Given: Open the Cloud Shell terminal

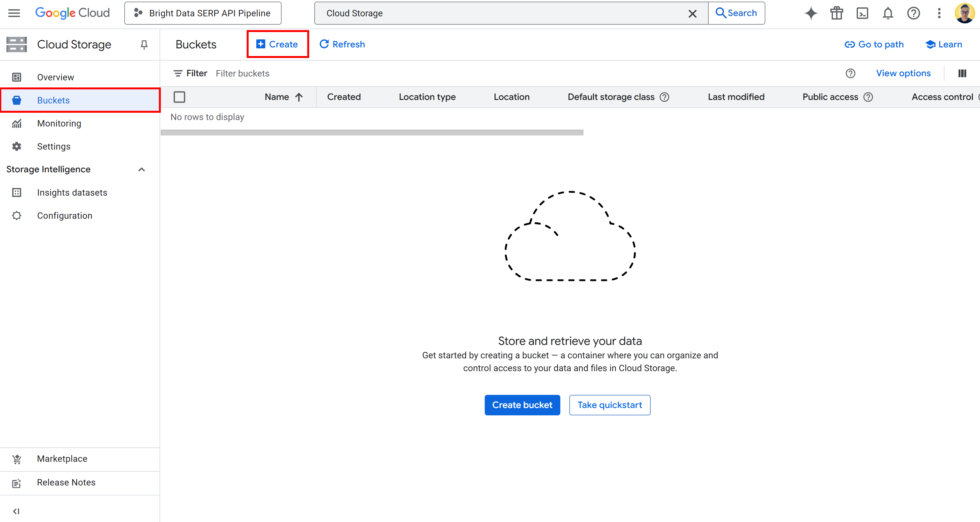Looking at the screenshot, I should coord(862,13).
